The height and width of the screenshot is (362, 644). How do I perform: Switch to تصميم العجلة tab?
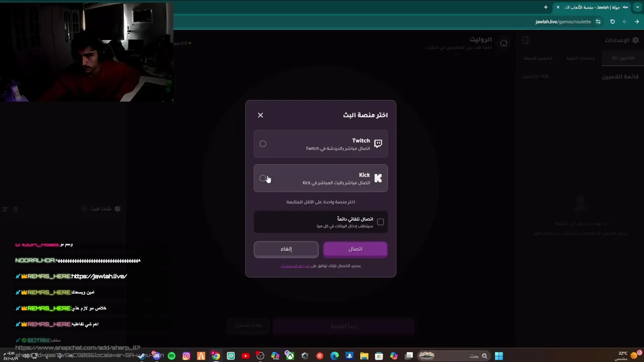pyautogui.click(x=538, y=58)
